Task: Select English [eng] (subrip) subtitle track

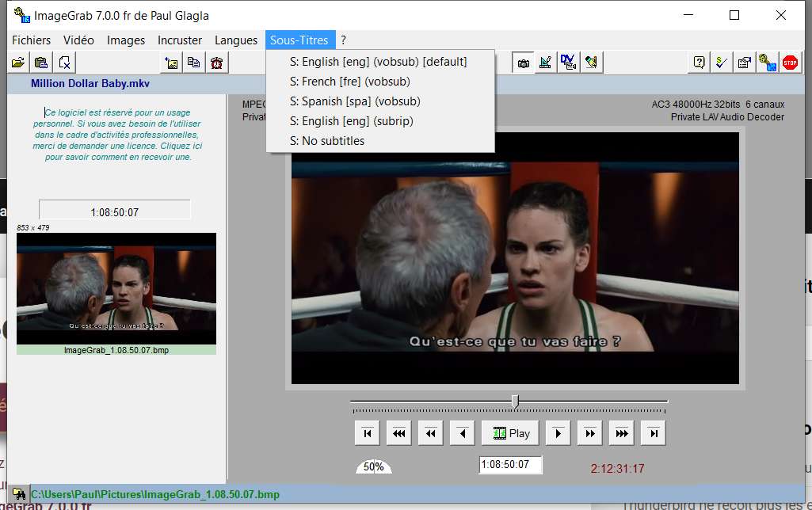Action: point(351,121)
